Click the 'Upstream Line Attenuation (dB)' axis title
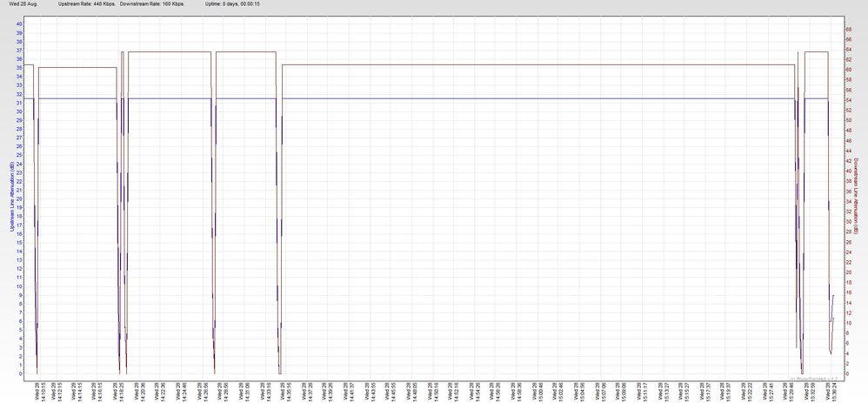This screenshot has height=403, width=868. [x=10, y=197]
